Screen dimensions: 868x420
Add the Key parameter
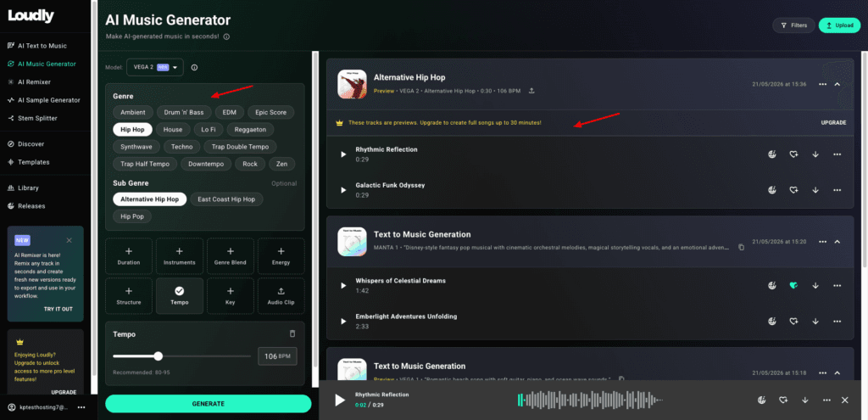coord(231,296)
